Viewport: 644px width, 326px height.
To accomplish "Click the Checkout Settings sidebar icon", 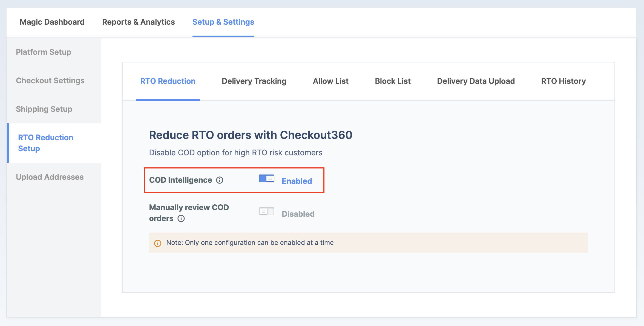I will (x=50, y=80).
